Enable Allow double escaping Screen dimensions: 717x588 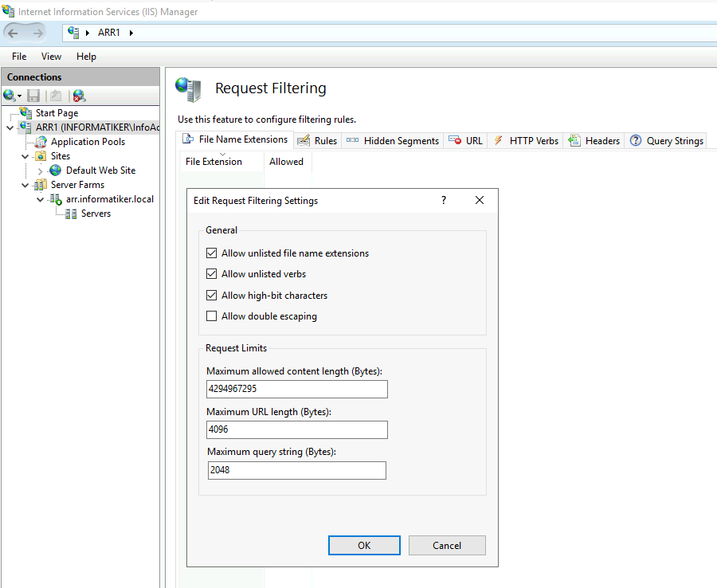(211, 316)
